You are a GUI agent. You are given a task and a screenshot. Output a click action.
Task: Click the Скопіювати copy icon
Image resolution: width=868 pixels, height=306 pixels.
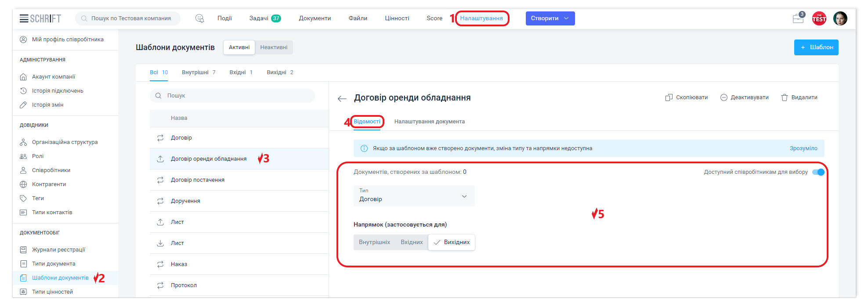[669, 97]
